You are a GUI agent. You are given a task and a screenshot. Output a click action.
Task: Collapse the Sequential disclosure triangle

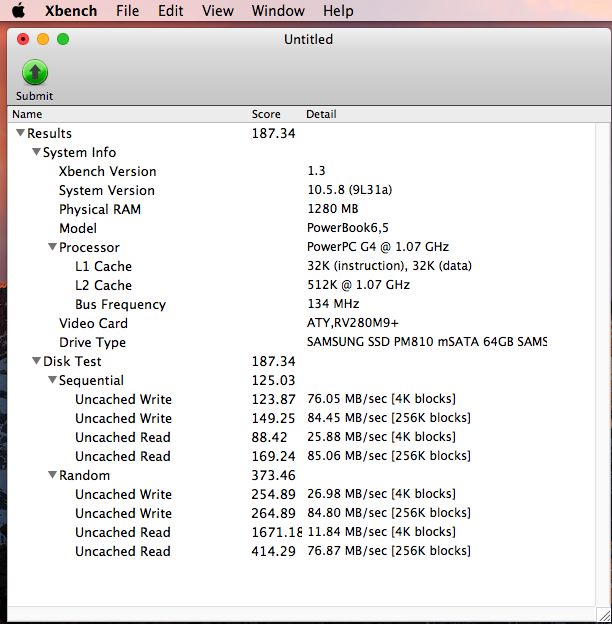point(52,380)
